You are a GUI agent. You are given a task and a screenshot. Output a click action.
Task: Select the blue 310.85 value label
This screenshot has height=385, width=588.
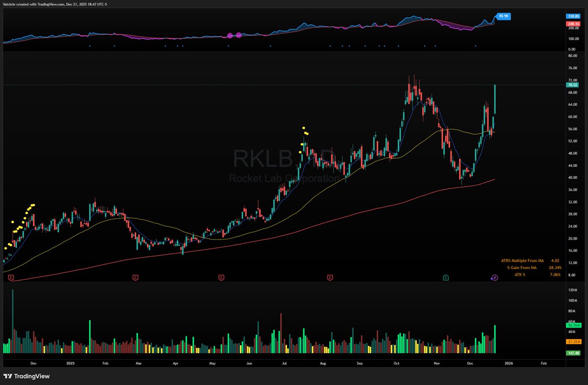point(573,16)
